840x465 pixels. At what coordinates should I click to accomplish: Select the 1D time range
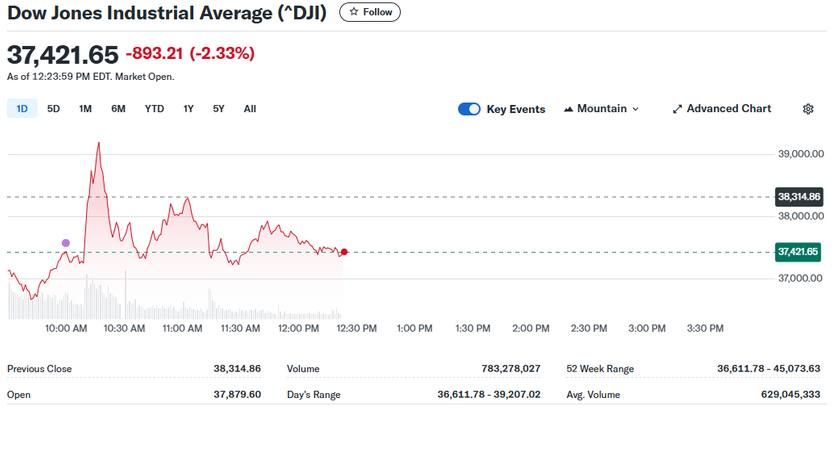pos(22,109)
